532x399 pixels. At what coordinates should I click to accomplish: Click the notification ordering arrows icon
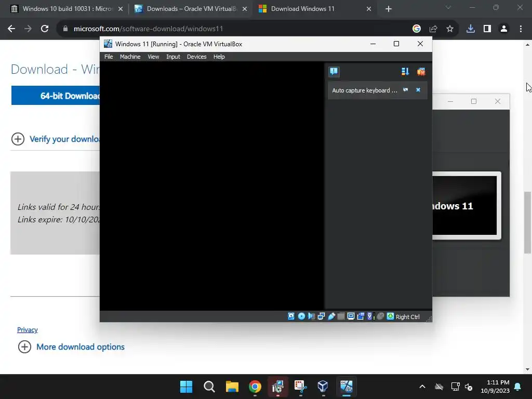pyautogui.click(x=405, y=72)
